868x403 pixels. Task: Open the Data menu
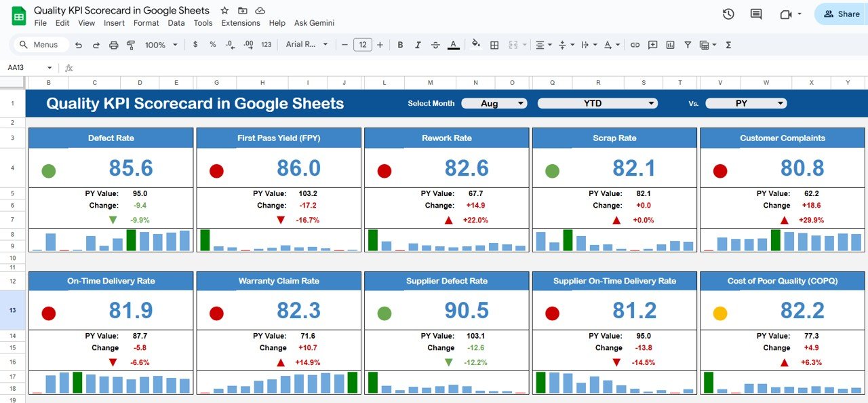(x=176, y=22)
